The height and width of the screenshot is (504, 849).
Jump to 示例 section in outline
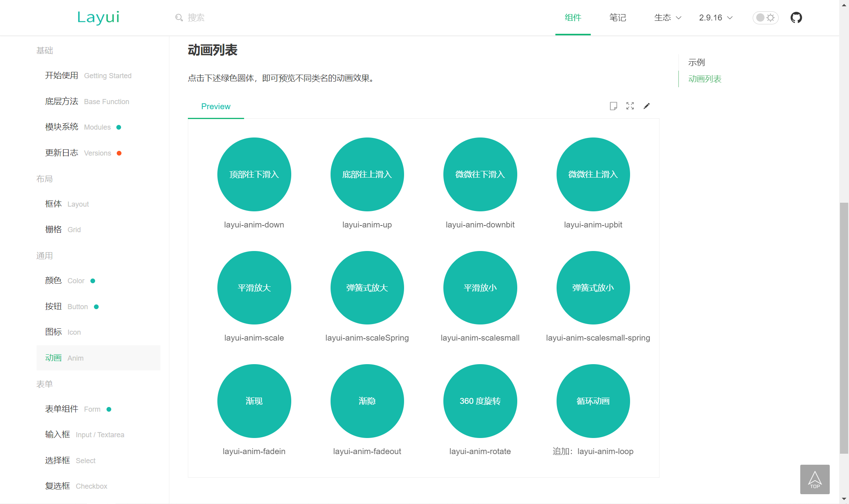tap(696, 62)
